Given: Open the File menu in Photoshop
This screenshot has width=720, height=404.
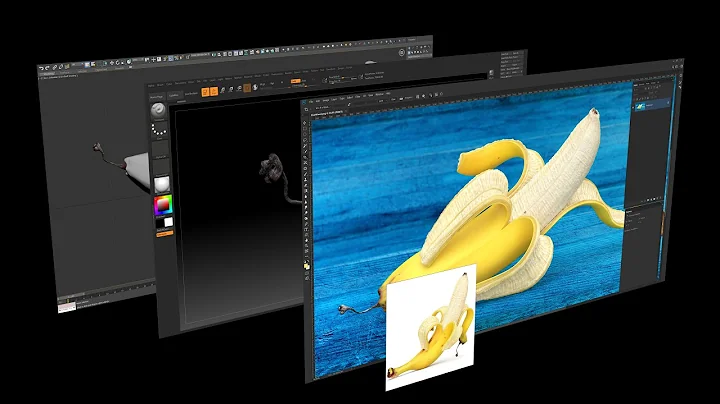Looking at the screenshot, I should 311,101.
